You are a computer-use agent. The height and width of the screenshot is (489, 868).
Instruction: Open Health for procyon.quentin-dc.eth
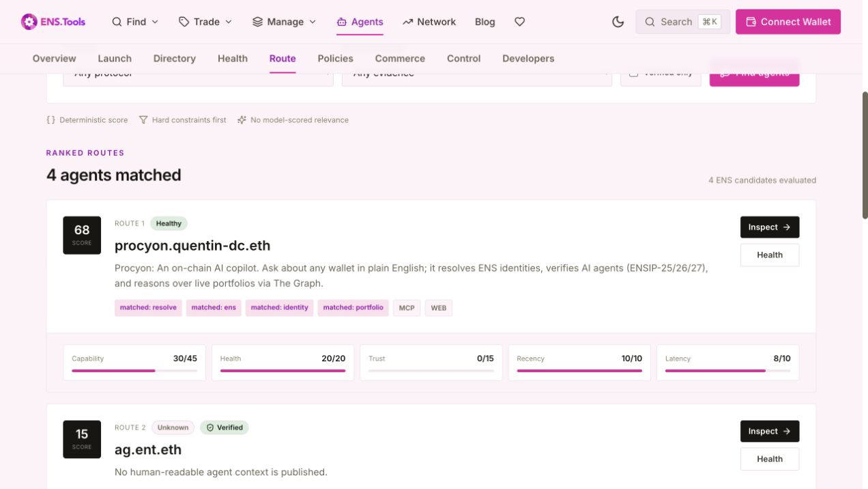[770, 255]
